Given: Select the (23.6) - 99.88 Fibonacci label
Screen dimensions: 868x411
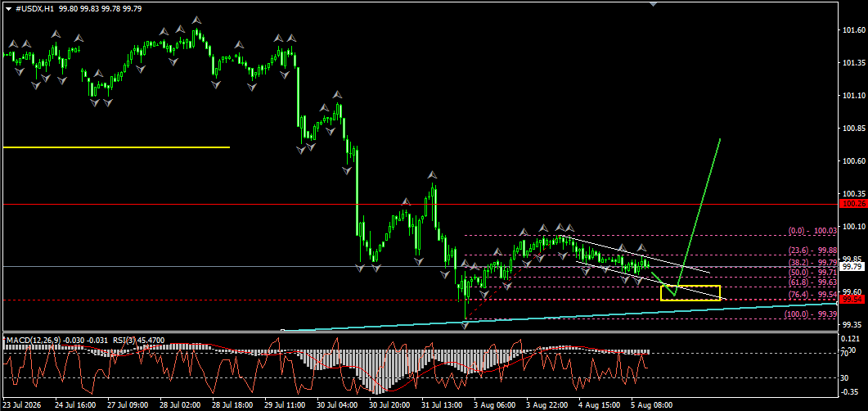Looking at the screenshot, I should [812, 251].
